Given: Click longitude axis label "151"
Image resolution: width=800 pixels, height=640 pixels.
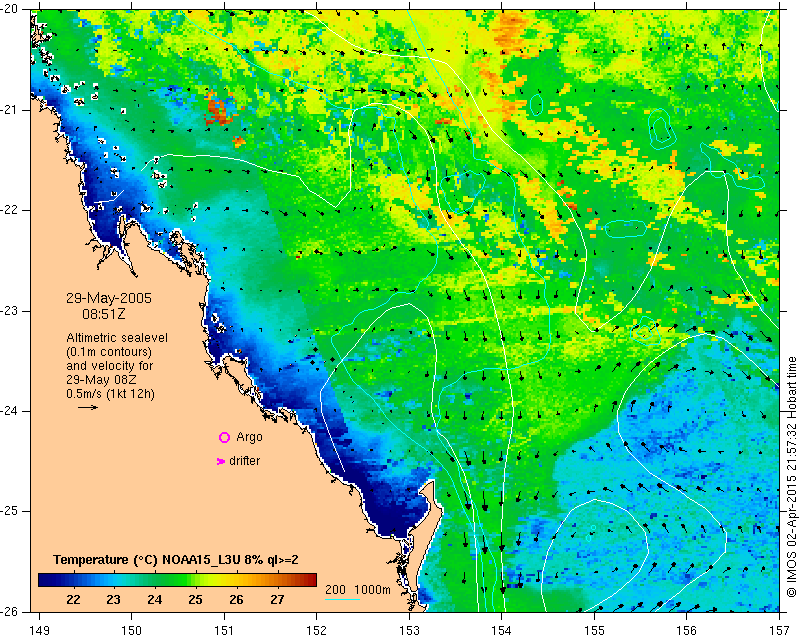Looking at the screenshot, I should click(x=224, y=631).
